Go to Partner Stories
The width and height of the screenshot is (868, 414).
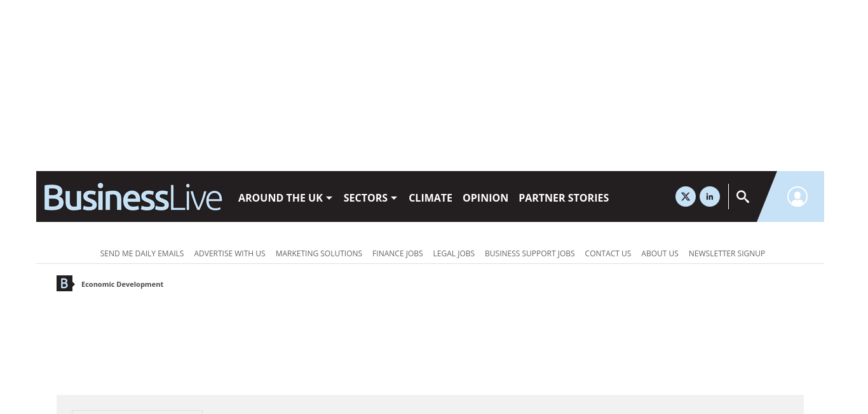[x=564, y=198]
